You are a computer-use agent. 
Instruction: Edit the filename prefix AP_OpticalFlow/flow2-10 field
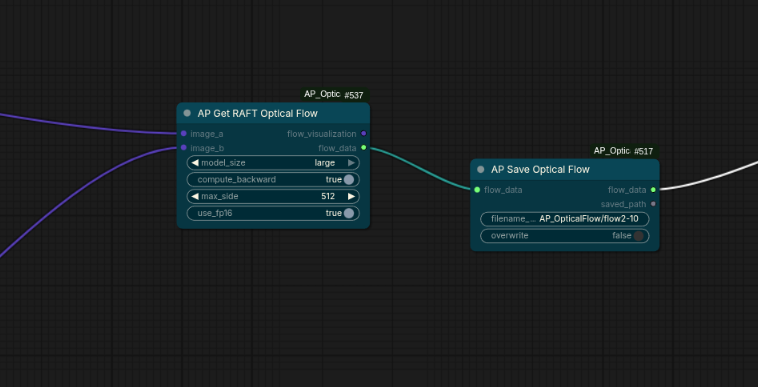coord(565,219)
